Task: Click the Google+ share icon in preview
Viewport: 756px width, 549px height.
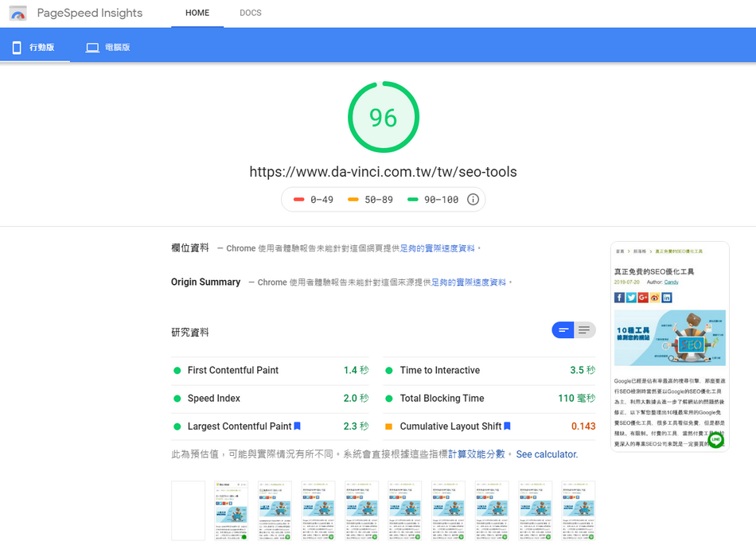Action: tap(643, 298)
